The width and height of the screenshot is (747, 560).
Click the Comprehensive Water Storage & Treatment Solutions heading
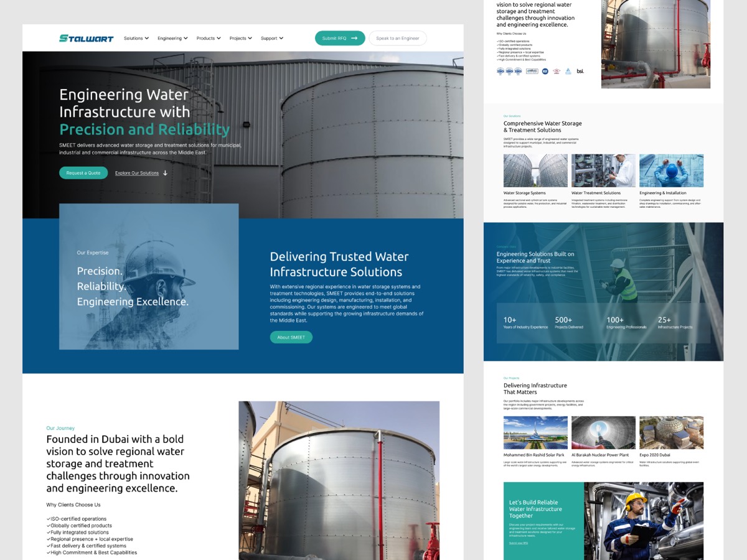(x=543, y=127)
